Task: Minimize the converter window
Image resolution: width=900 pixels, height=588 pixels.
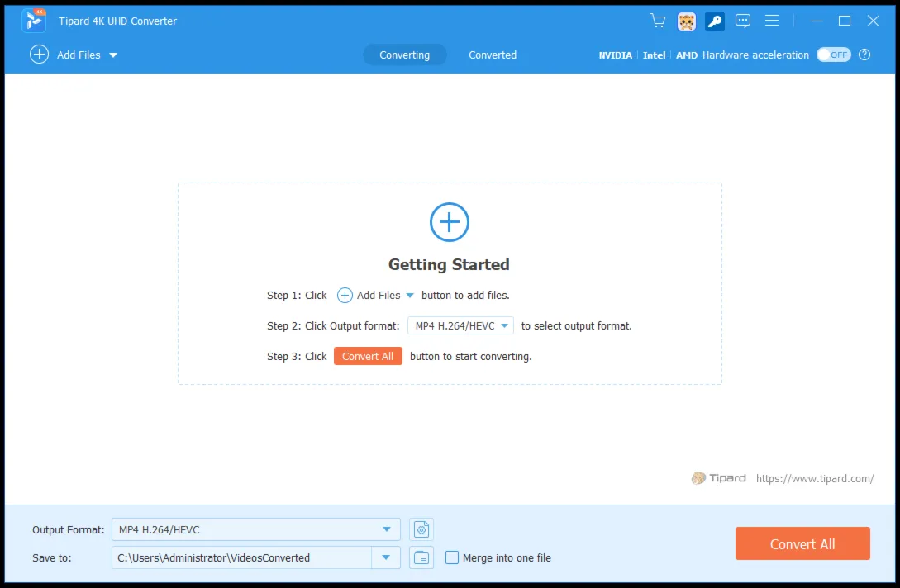Action: [817, 21]
